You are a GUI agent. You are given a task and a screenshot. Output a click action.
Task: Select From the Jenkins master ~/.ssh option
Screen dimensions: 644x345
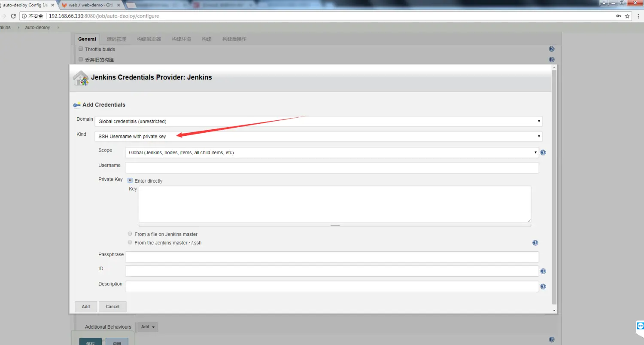click(130, 242)
